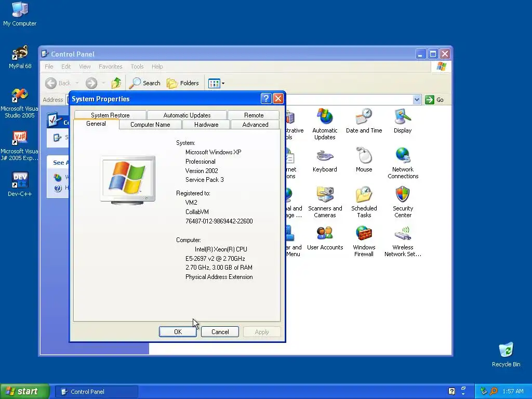Image resolution: width=532 pixels, height=399 pixels.
Task: Click the clock showing 1:57 AM
Action: (x=513, y=392)
